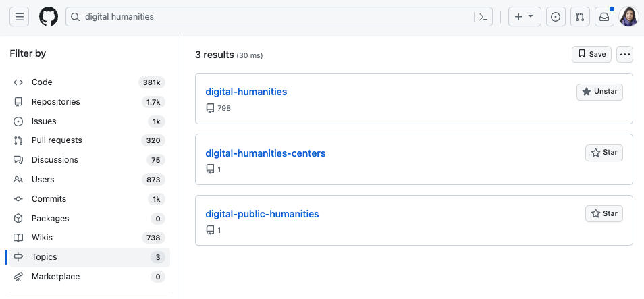Star the digital-humanities-centers topic

[x=603, y=153]
